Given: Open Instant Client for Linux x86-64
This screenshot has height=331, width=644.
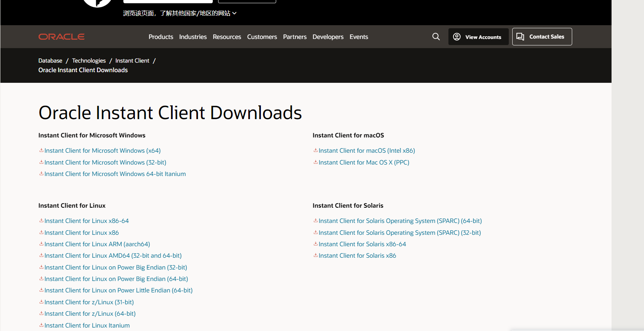Looking at the screenshot, I should (87, 221).
